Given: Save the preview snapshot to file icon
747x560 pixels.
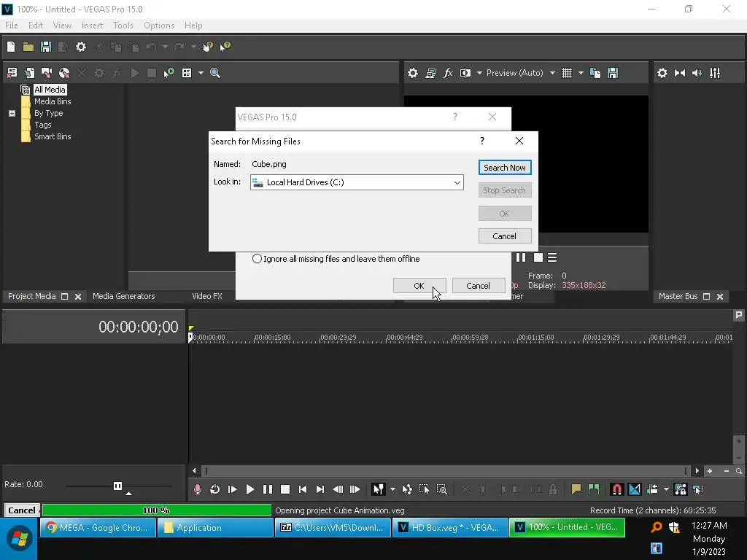Looking at the screenshot, I should click(613, 73).
